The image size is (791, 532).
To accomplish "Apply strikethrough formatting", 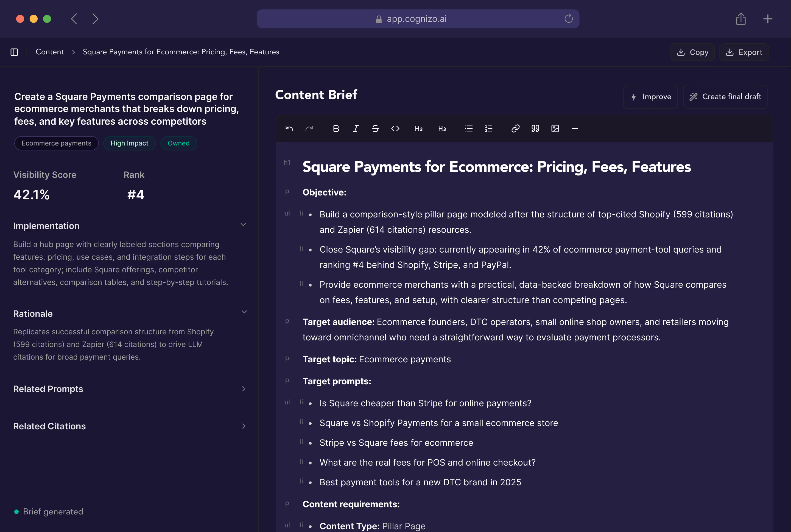I will (375, 128).
